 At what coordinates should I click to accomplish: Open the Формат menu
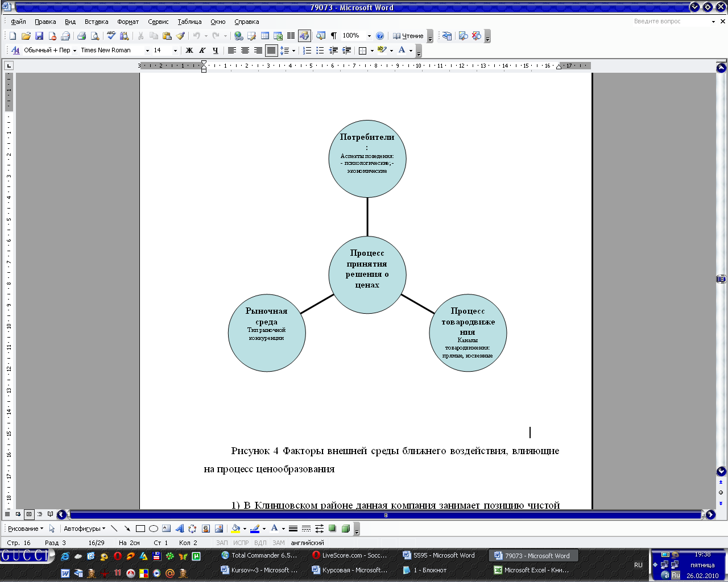pos(128,22)
